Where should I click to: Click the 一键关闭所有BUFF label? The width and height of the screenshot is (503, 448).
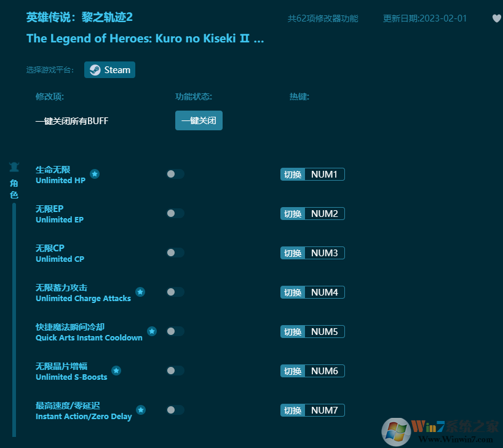click(x=72, y=121)
